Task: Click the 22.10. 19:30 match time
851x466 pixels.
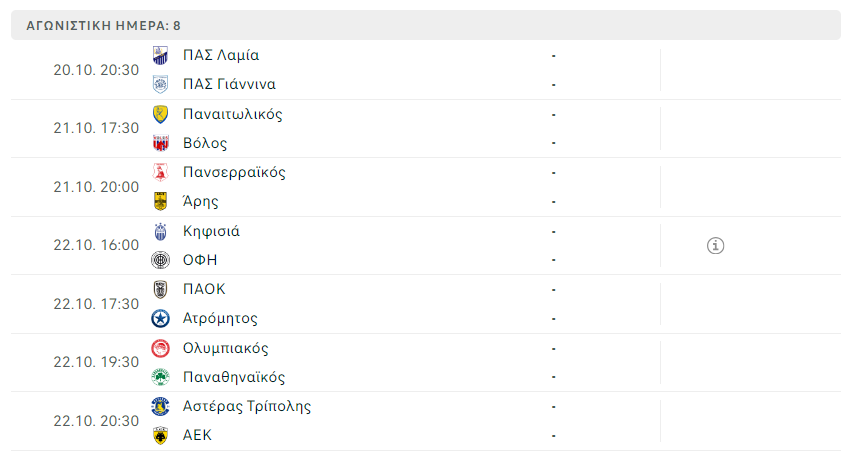Action: click(x=96, y=362)
